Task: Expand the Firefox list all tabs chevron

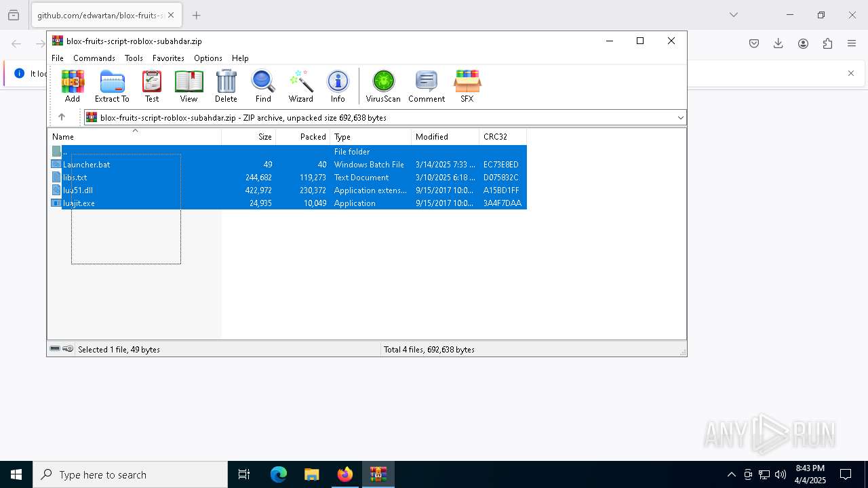Action: (733, 15)
